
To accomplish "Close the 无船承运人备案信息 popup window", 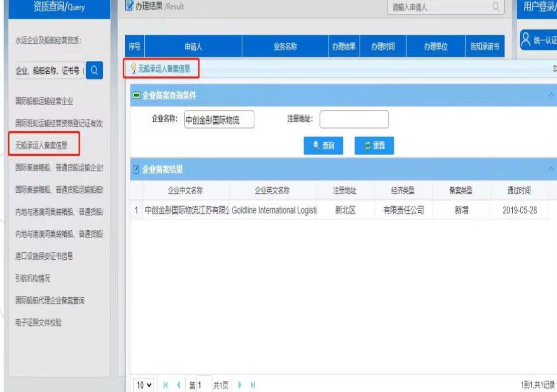I will coord(554,69).
